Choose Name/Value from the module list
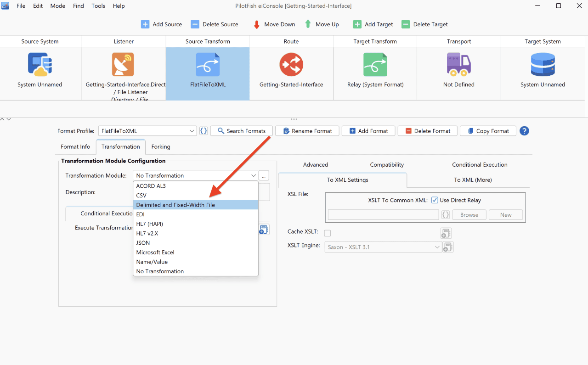The width and height of the screenshot is (588, 365). pyautogui.click(x=196, y=262)
